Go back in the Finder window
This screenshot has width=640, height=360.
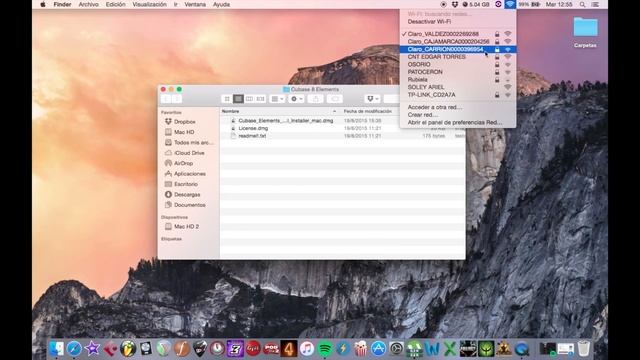coord(166,99)
